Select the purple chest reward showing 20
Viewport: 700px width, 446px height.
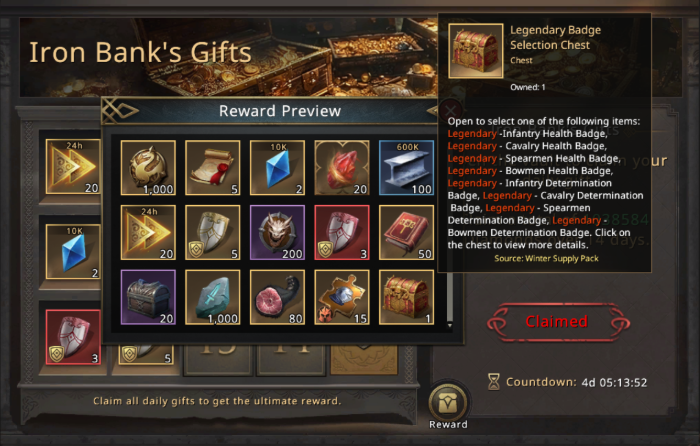pos(148,297)
